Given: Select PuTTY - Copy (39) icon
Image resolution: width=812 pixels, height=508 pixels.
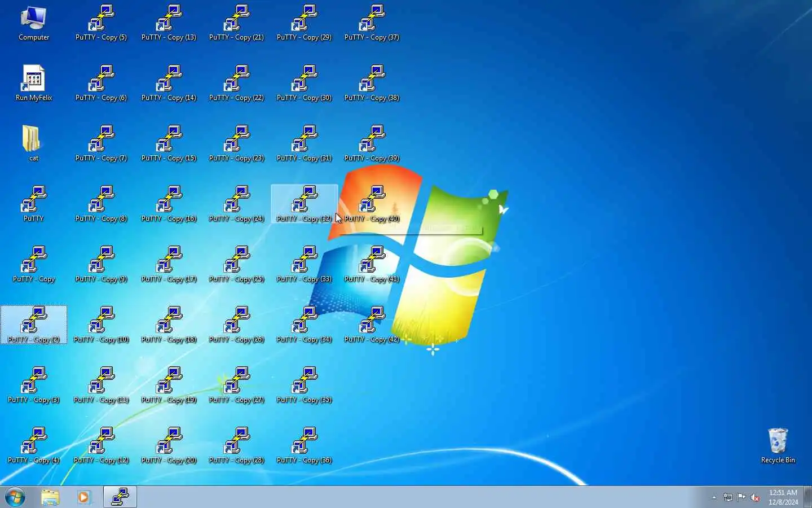Looking at the screenshot, I should click(x=372, y=144).
